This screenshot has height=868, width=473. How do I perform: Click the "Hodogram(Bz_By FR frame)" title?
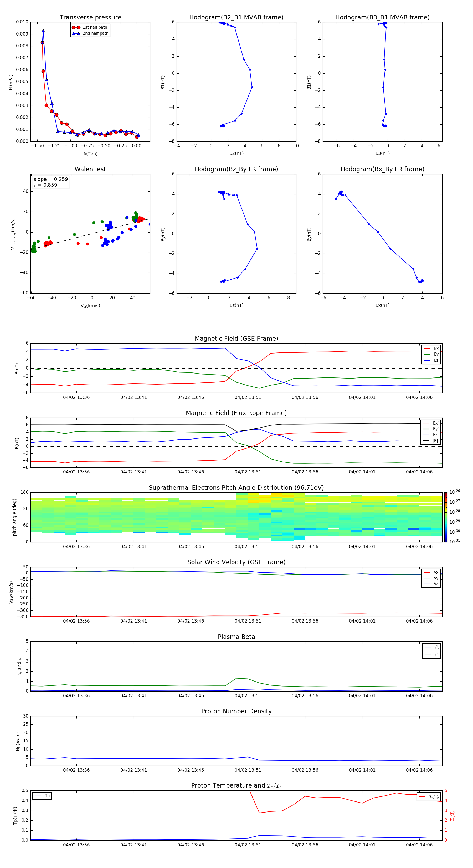pyautogui.click(x=236, y=169)
